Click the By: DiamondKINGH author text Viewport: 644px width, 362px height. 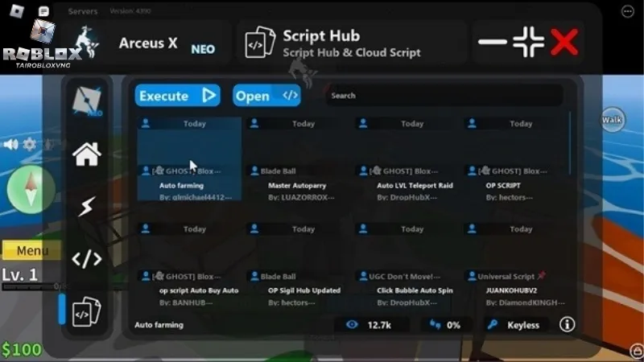point(526,303)
